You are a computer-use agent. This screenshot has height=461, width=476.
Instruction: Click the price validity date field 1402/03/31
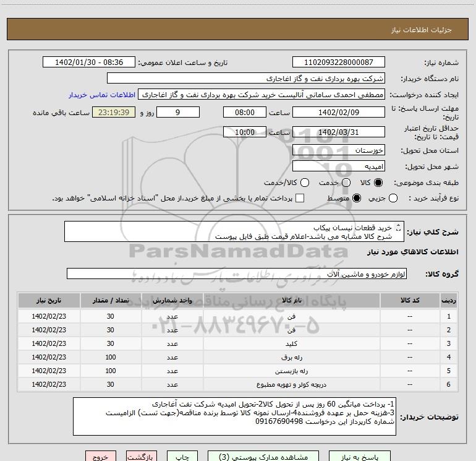pyautogui.click(x=339, y=132)
